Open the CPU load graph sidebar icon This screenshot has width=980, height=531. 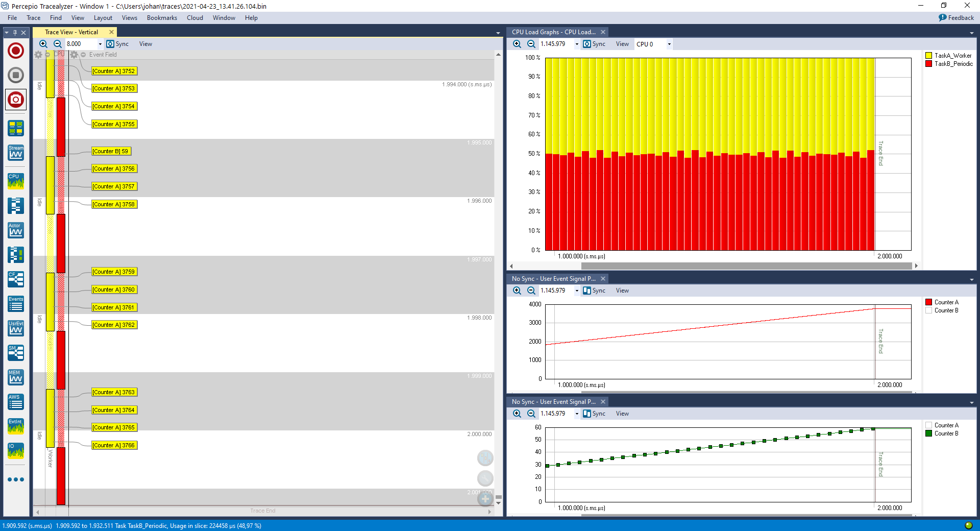[16, 181]
